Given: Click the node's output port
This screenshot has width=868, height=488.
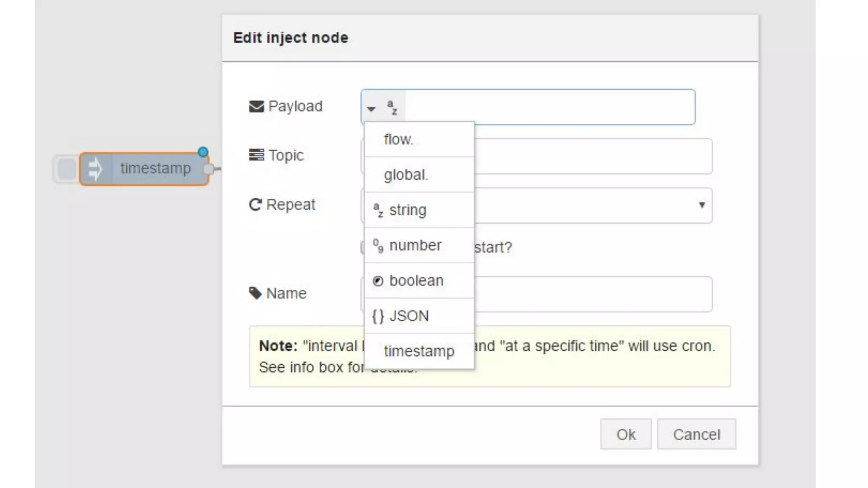Looking at the screenshot, I should click(209, 169).
